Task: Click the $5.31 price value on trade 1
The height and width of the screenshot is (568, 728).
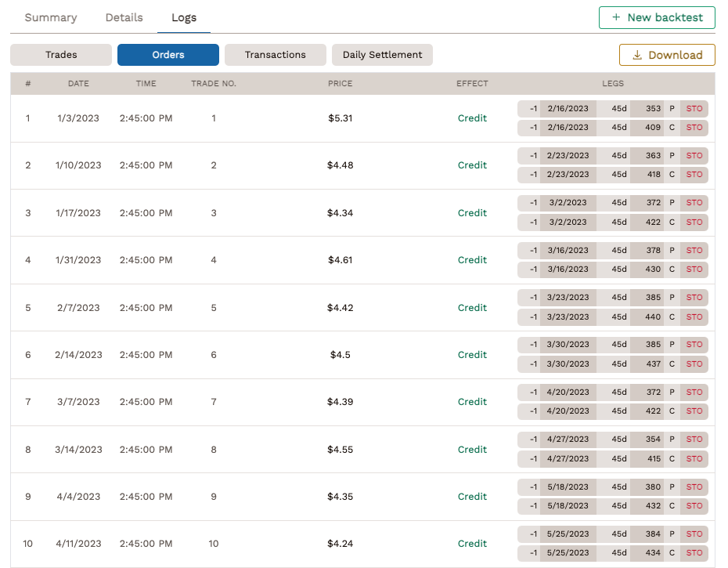Action: tap(341, 118)
